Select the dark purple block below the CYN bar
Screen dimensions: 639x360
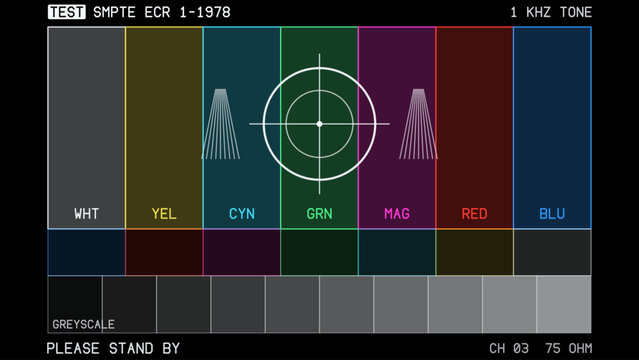242,252
